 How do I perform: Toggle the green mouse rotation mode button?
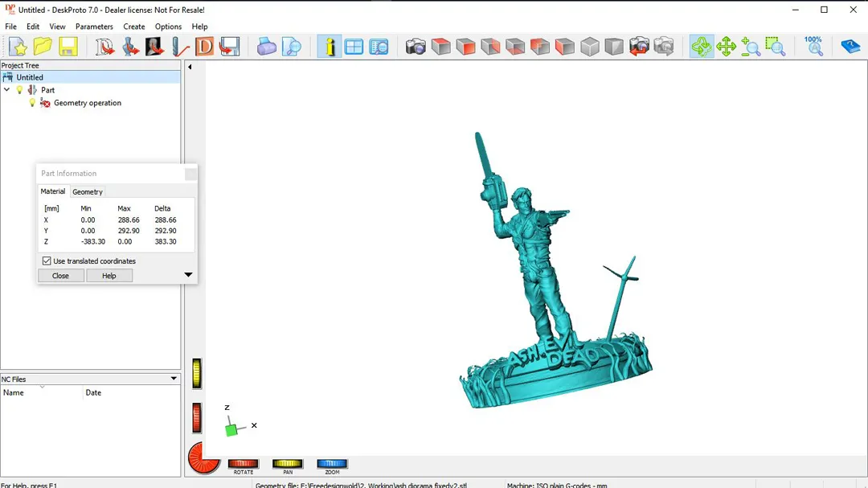click(702, 47)
